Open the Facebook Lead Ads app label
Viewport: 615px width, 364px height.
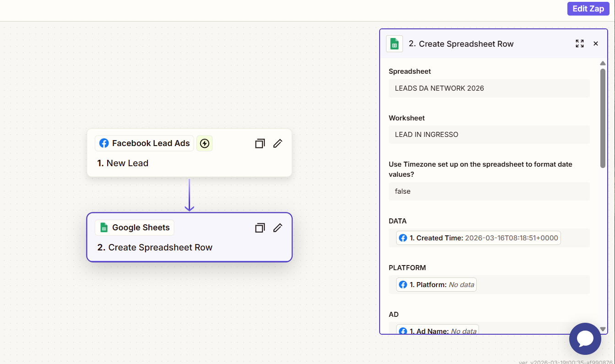click(144, 143)
